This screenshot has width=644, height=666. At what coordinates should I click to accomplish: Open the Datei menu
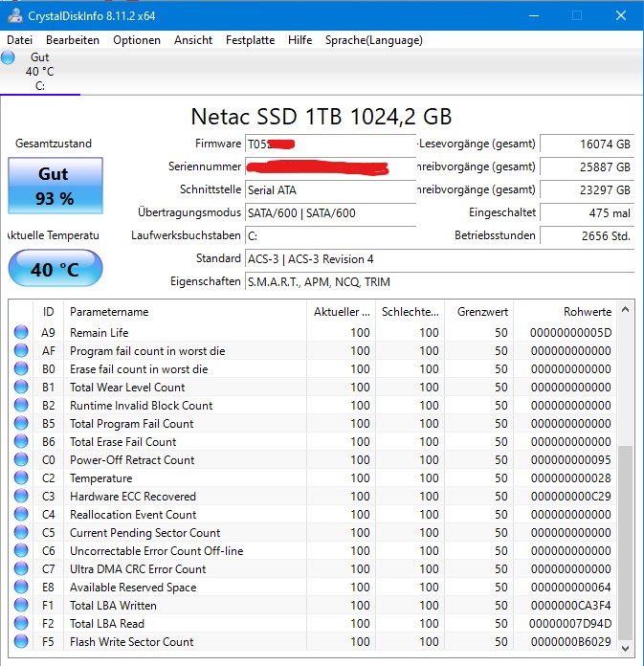19,40
